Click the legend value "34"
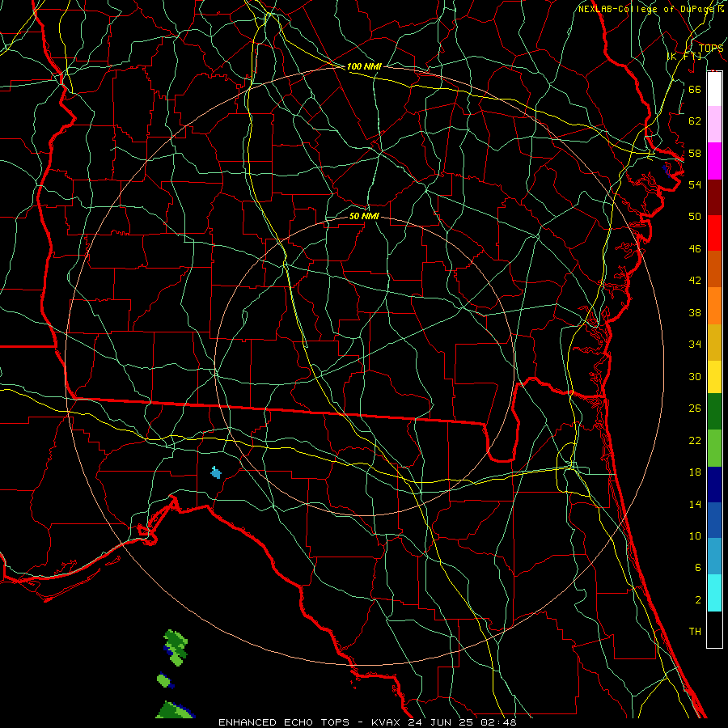728x728 pixels. [695, 344]
